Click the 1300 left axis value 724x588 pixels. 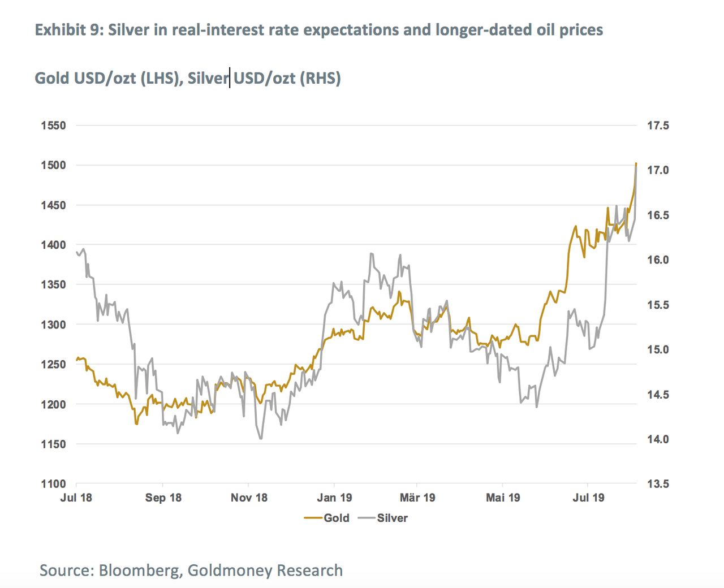(53, 325)
